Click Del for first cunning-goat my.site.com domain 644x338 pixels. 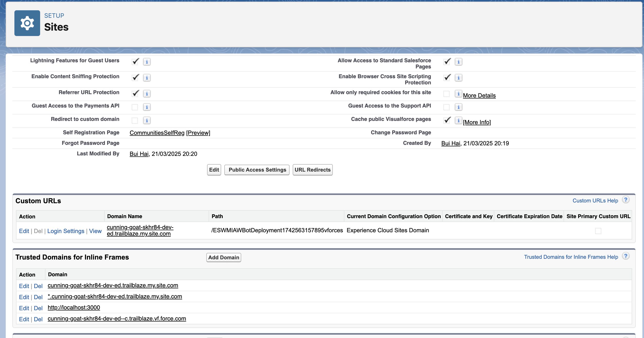point(38,286)
